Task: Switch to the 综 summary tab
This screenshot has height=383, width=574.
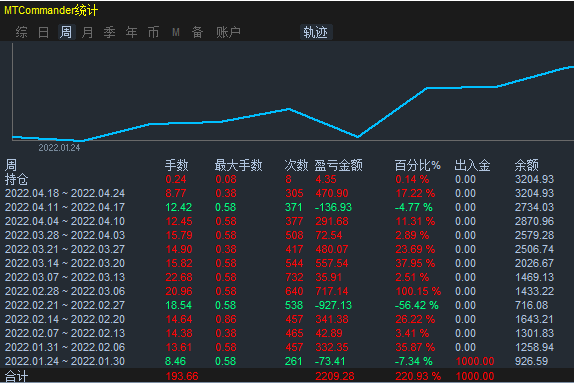Action: pyautogui.click(x=22, y=32)
